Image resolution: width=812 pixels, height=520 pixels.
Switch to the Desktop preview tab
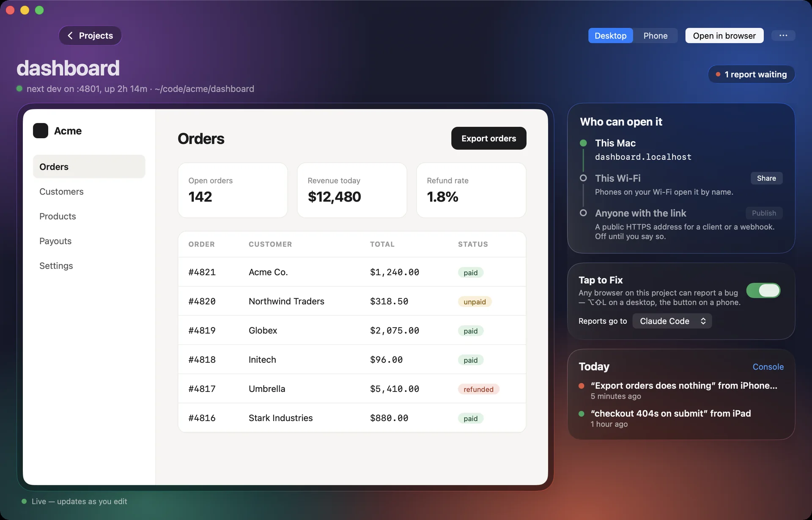[x=610, y=36]
